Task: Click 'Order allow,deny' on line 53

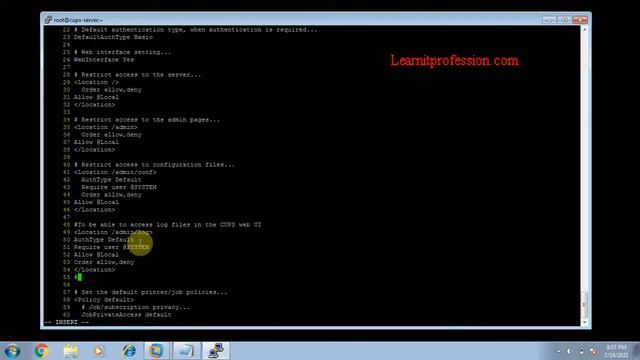Action: pyautogui.click(x=104, y=262)
